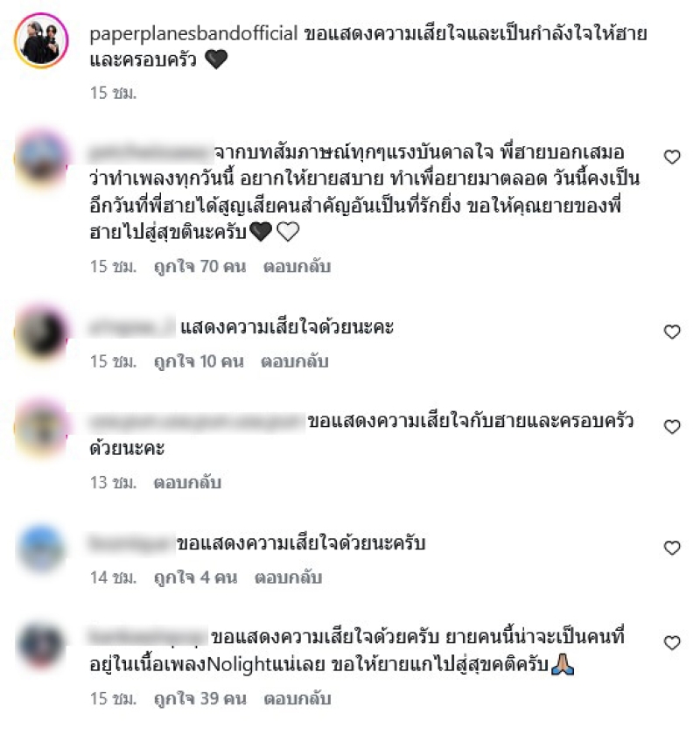View the 'ถูกใจ 39 คน' likes list

pyautogui.click(x=200, y=699)
